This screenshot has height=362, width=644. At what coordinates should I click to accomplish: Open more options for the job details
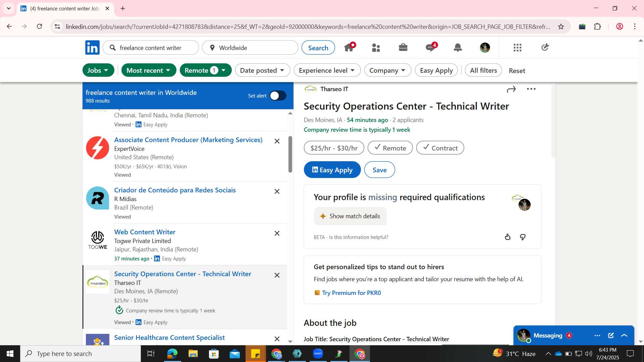point(531,89)
